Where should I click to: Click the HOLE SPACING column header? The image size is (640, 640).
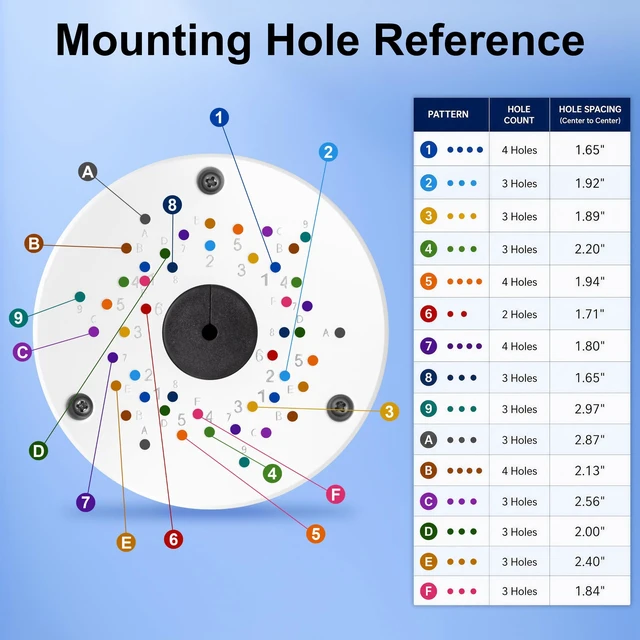click(590, 114)
